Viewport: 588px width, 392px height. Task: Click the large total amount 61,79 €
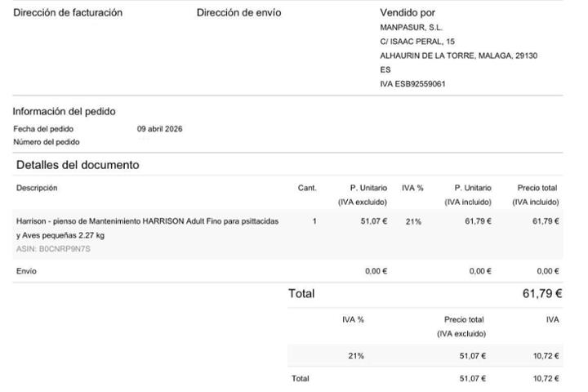pos(541,294)
